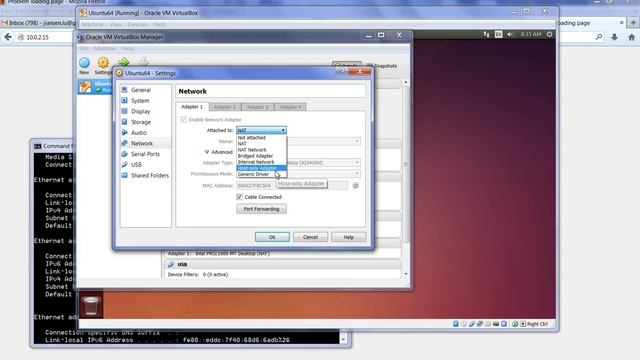
Task: Click the OK button
Action: pyautogui.click(x=272, y=237)
